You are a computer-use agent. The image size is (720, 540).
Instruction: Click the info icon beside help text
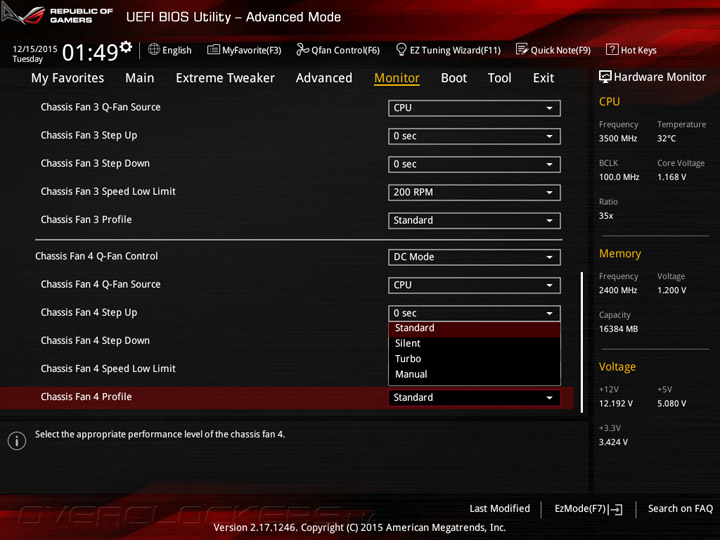17,441
